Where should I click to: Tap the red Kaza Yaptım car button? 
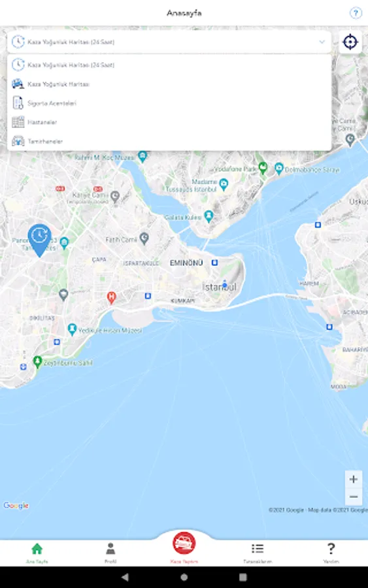click(x=184, y=543)
